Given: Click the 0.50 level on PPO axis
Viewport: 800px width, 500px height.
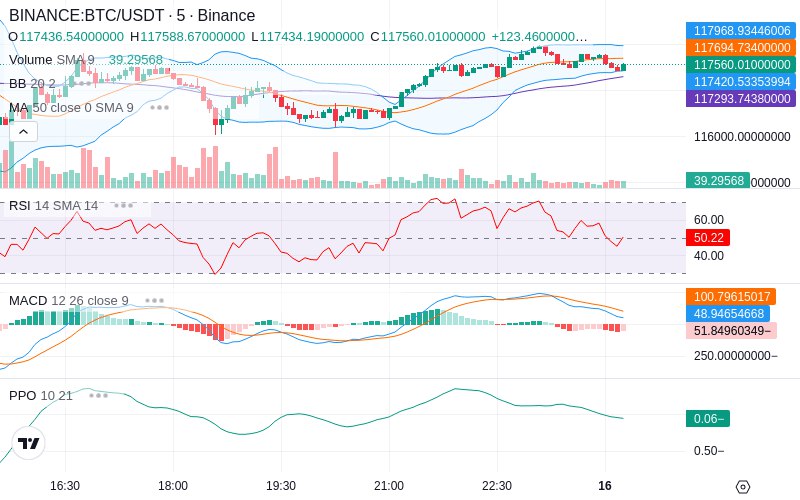Looking at the screenshot, I should coord(709,451).
